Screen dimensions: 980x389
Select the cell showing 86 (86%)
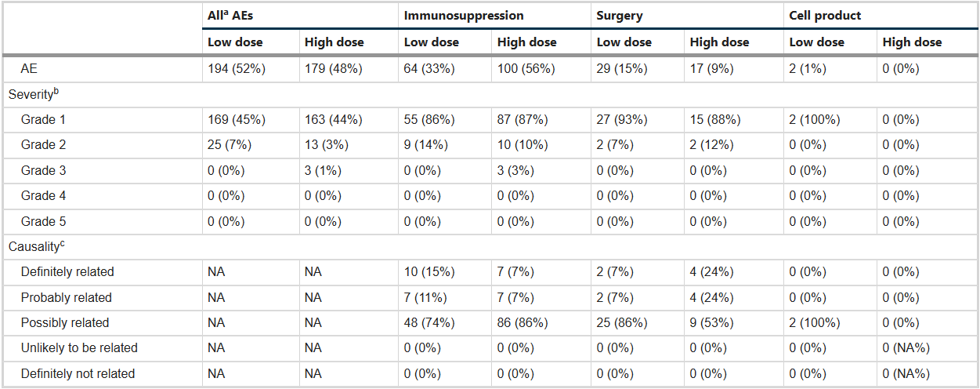click(x=523, y=322)
